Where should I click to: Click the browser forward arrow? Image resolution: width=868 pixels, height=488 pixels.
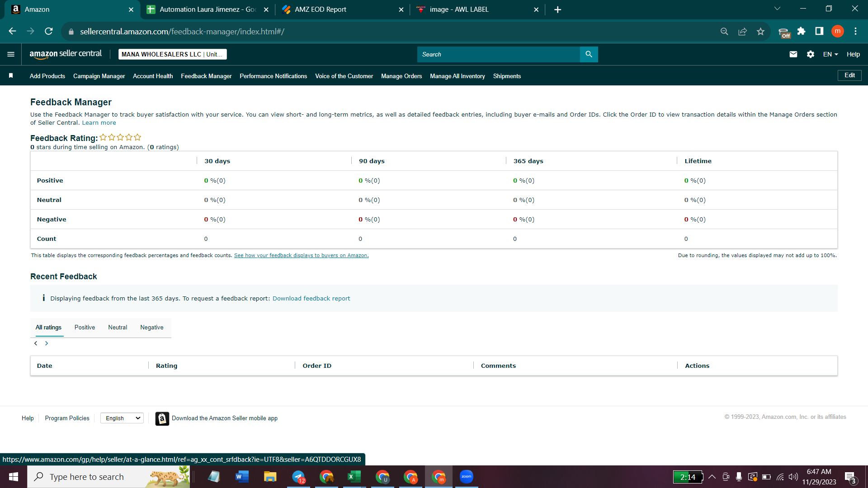point(30,31)
